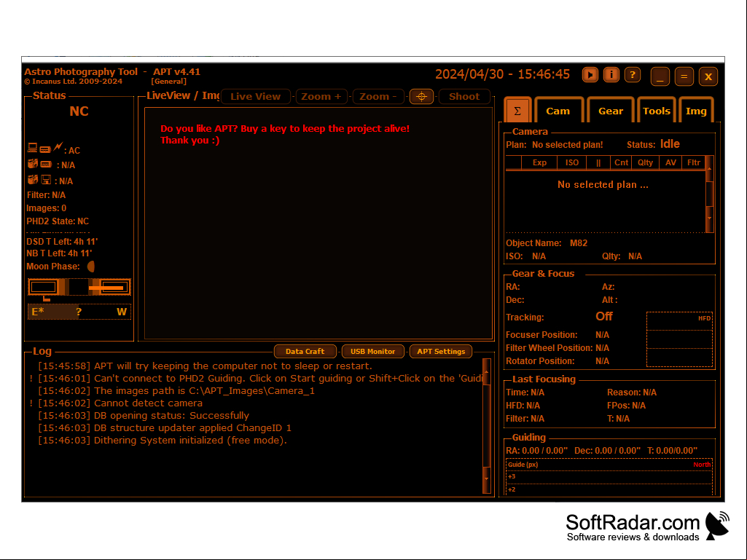Click the '=' window mode button

tap(684, 76)
